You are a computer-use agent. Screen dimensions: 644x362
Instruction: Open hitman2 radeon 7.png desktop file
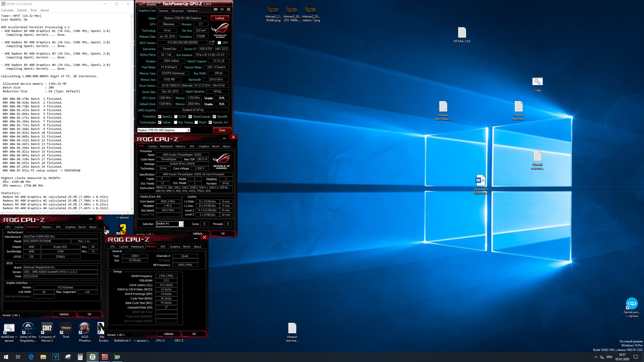[x=311, y=14]
